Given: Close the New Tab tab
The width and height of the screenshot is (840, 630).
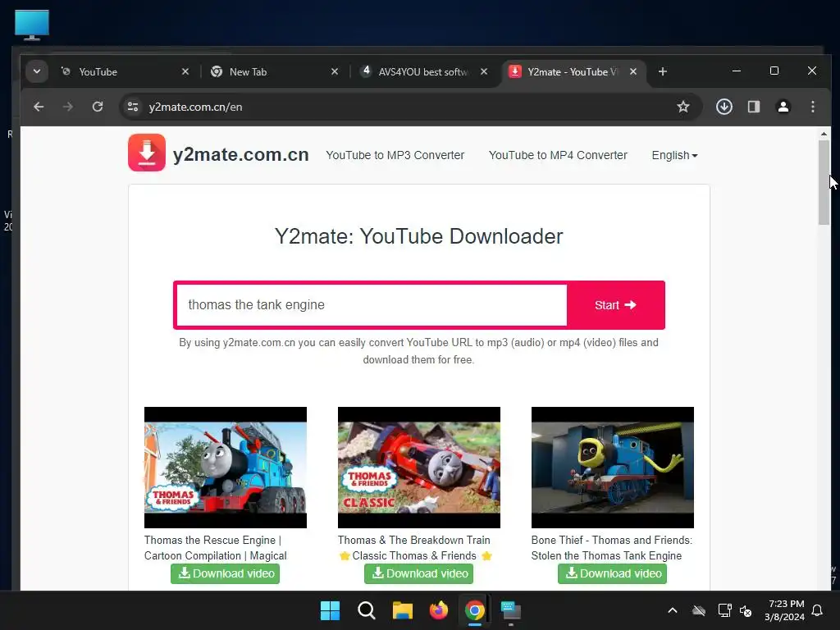Looking at the screenshot, I should point(335,71).
